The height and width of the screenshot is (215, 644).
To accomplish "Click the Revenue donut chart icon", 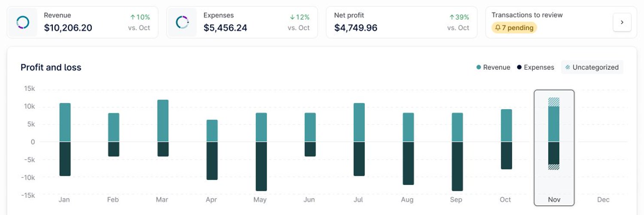I will 22,22.
